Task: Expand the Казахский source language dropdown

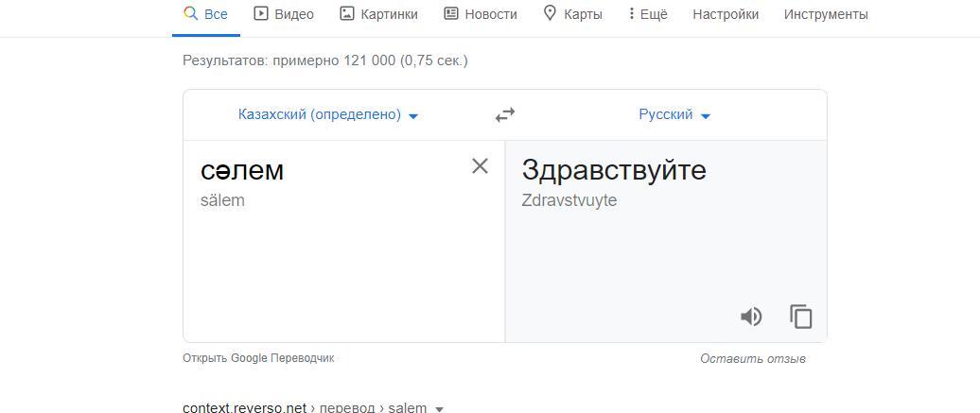Action: pos(328,115)
